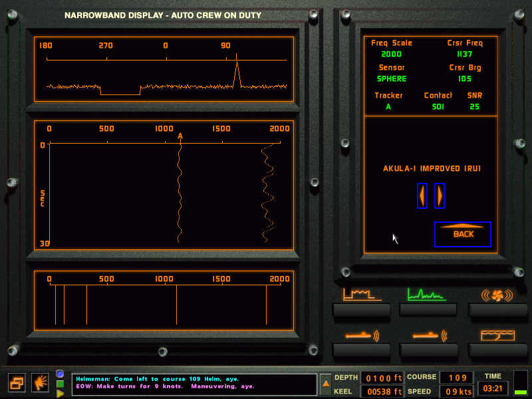Click the AKULA-I IMPROVED classification label

point(432,168)
